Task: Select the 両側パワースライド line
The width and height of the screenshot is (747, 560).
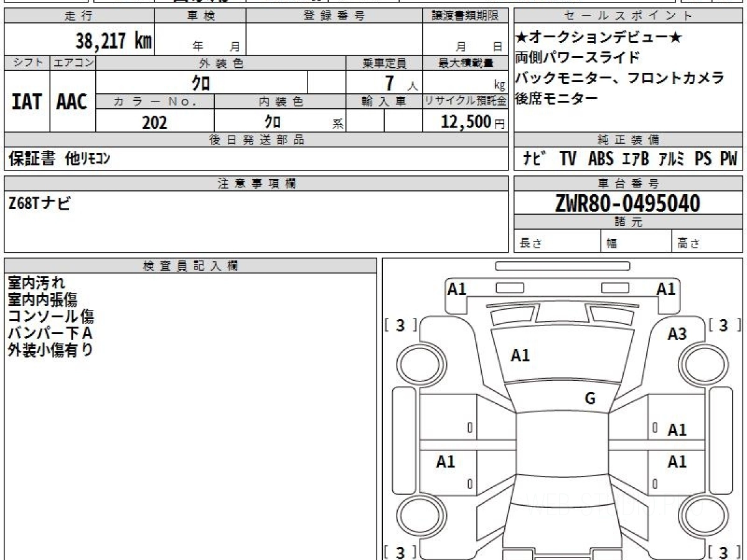Action: pos(577,58)
